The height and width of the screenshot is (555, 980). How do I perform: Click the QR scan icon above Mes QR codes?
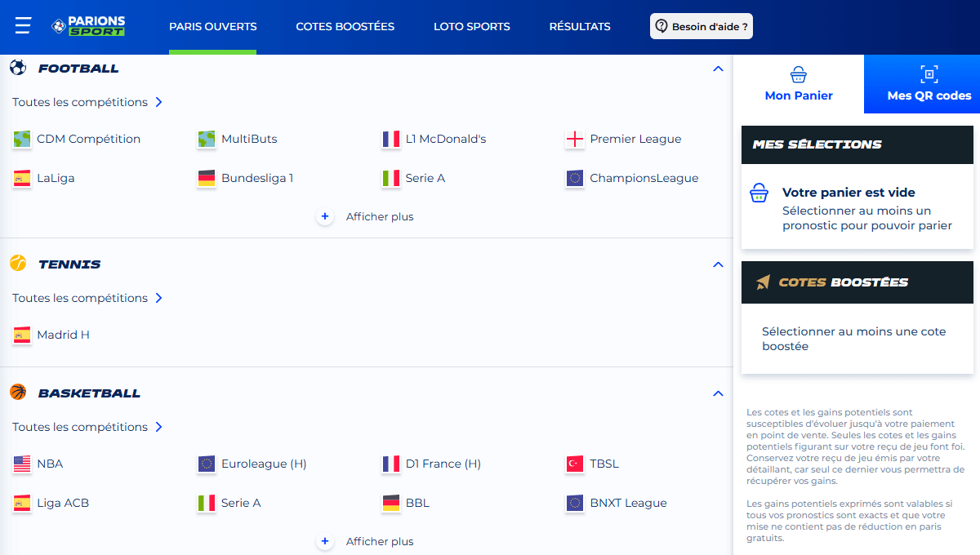tap(929, 74)
